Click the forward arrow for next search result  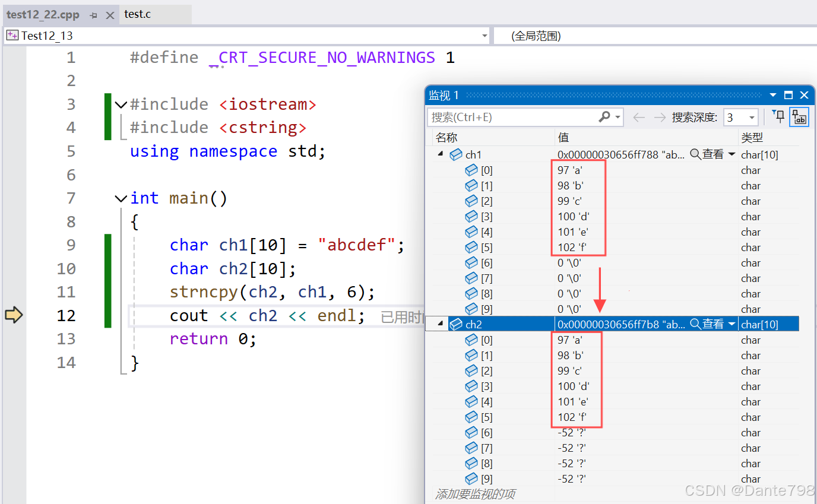[x=660, y=118]
